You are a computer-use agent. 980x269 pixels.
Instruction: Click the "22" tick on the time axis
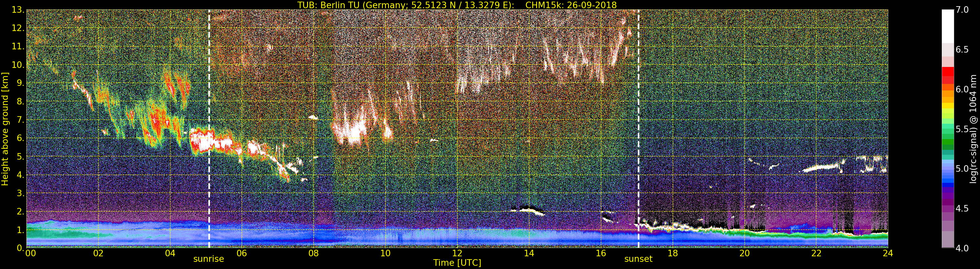tap(816, 253)
